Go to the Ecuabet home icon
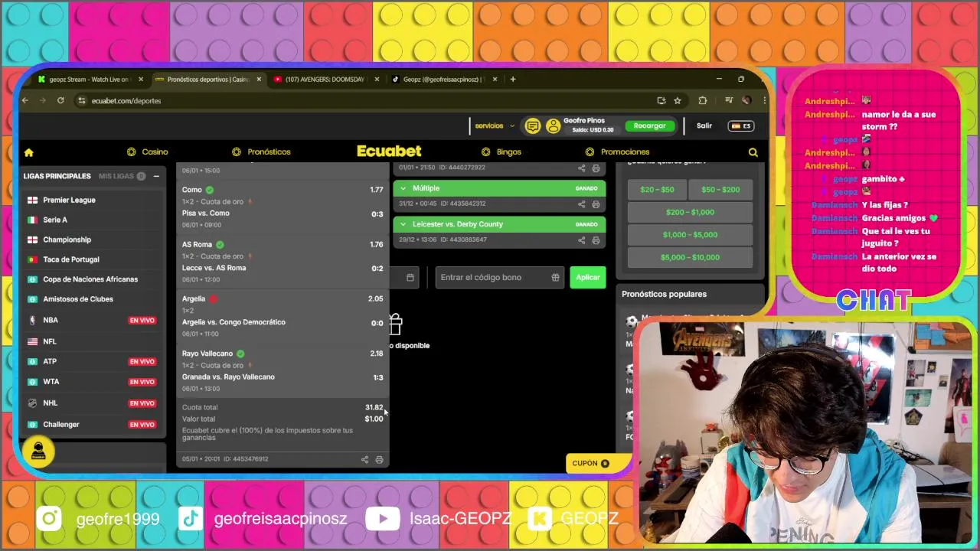 point(28,152)
